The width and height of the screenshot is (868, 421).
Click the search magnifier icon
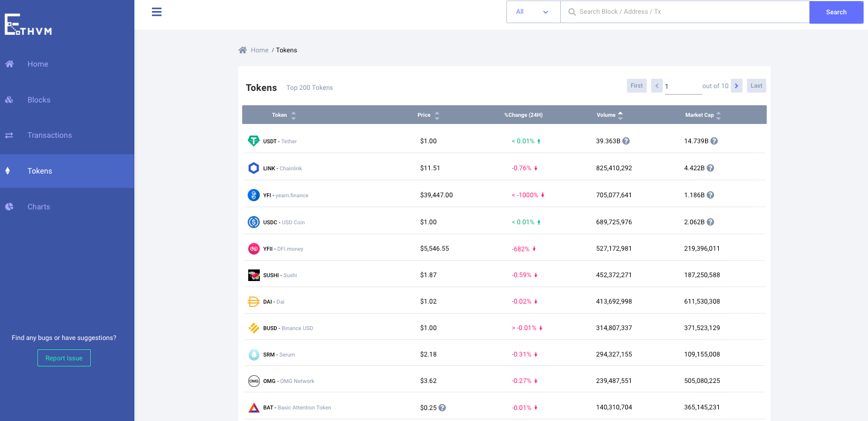pyautogui.click(x=572, y=12)
